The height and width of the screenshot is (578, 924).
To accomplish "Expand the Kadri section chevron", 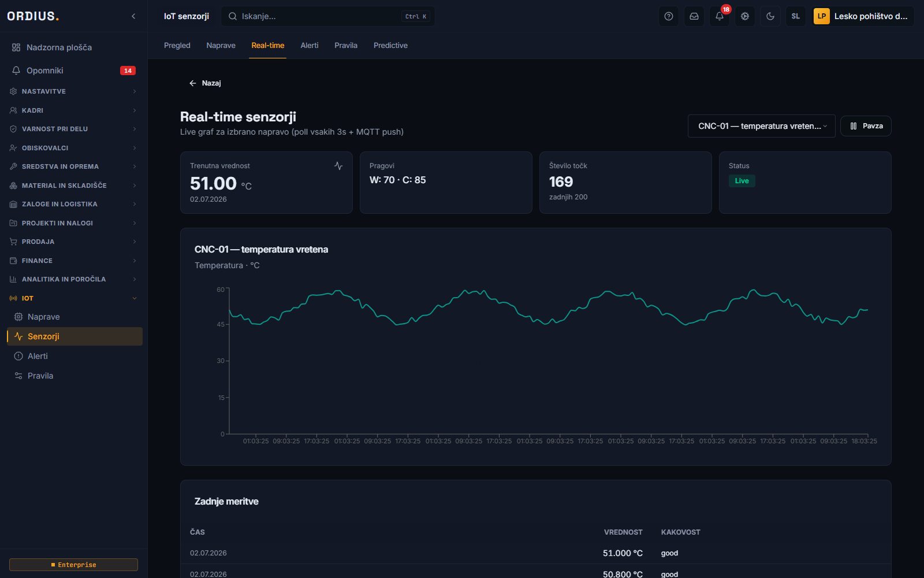I will 135,110.
